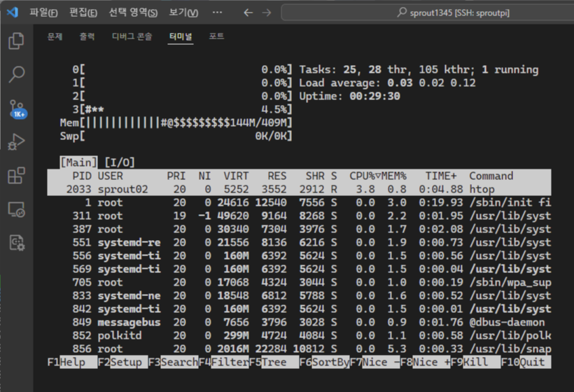The image size is (574, 392).
Task: Click the Load average reading
Action: click(387, 83)
